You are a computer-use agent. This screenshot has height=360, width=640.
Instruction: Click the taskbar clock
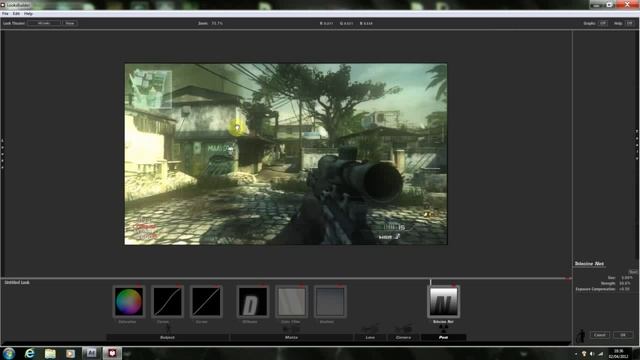pyautogui.click(x=619, y=353)
